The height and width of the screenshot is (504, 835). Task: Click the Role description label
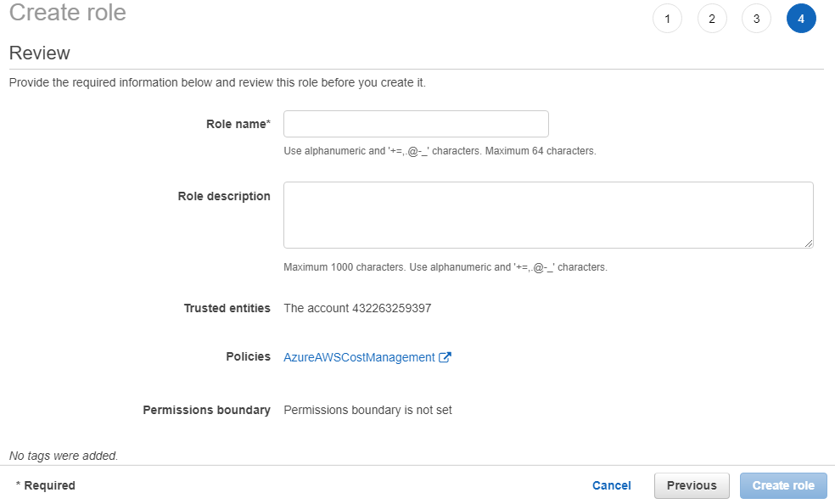224,196
